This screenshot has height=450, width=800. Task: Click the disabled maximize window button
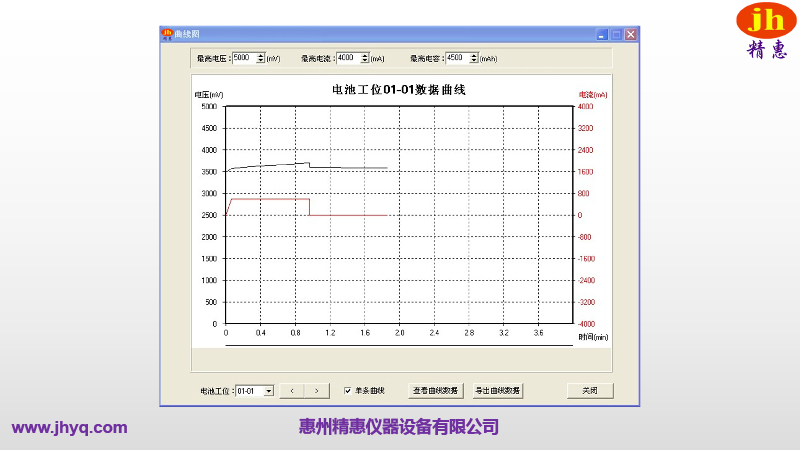click(x=616, y=35)
